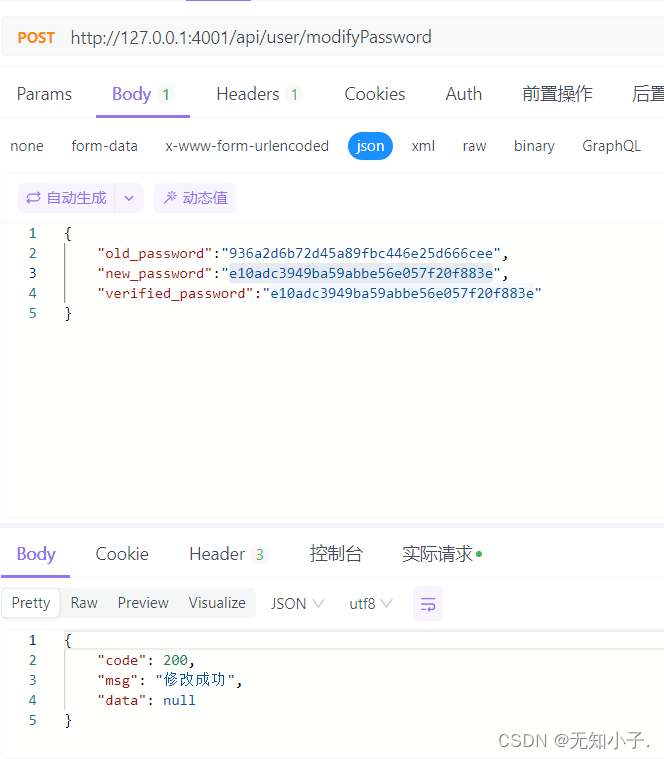
Task: Click the POST request method label
Action: coord(36,38)
